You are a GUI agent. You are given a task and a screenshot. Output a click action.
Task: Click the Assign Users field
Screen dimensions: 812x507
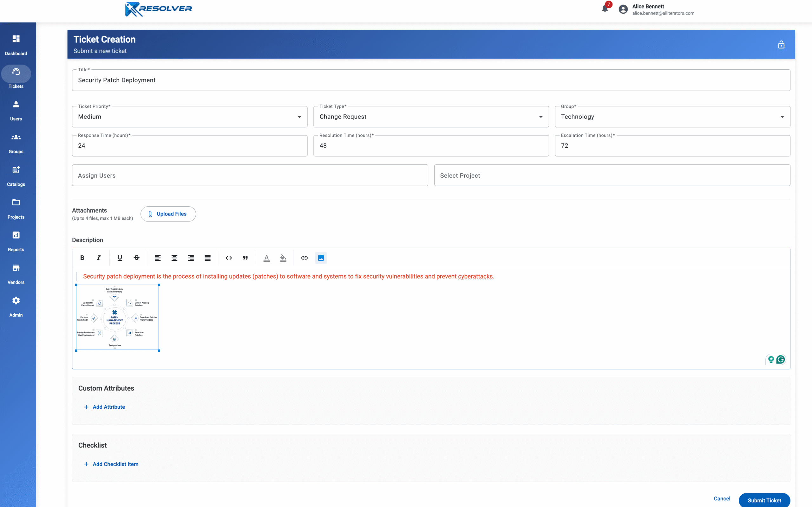point(250,175)
